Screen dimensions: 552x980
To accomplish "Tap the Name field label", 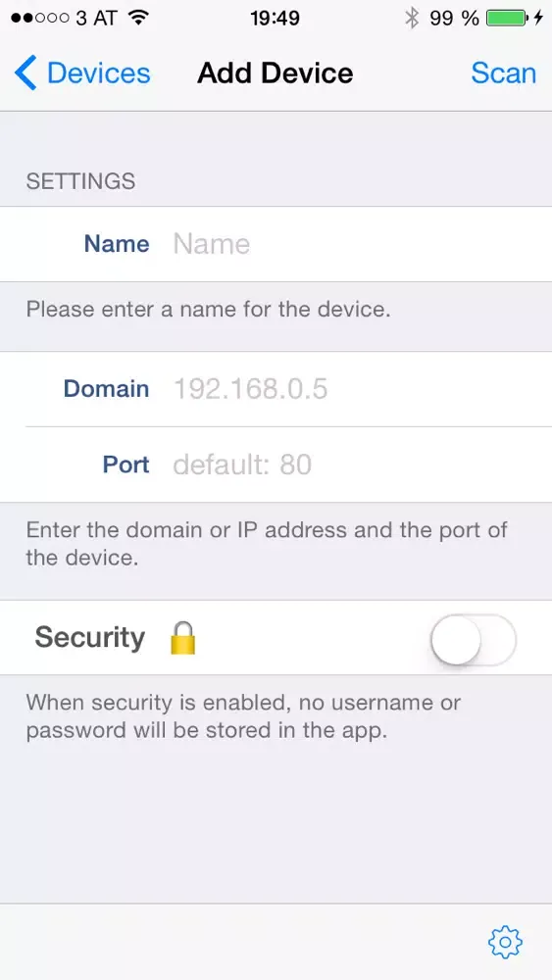I will point(117,244).
